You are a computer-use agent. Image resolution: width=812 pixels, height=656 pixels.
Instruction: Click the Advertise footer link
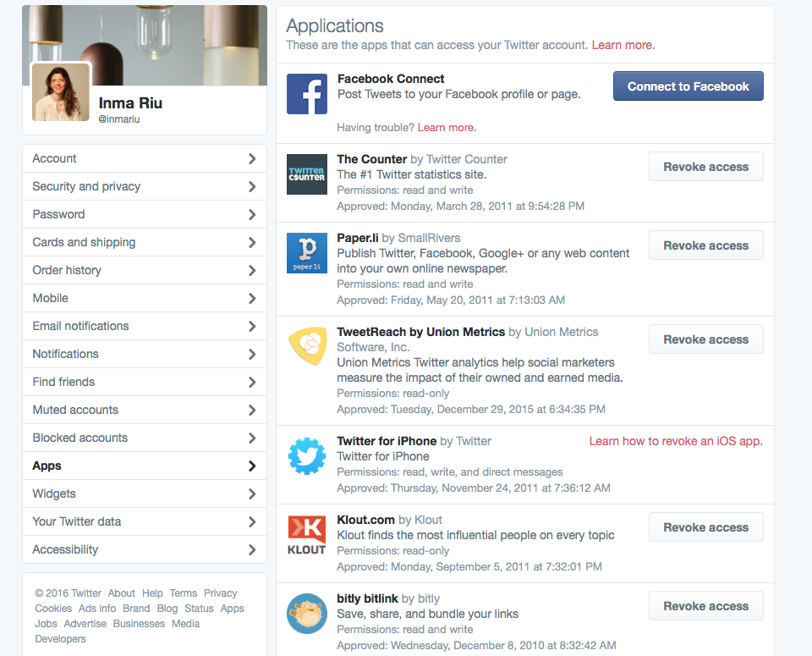[x=85, y=623]
